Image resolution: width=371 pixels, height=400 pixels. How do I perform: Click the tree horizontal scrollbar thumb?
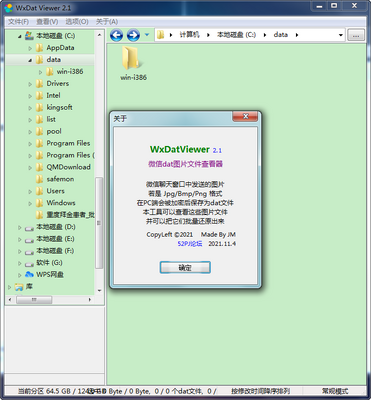(x=34, y=300)
